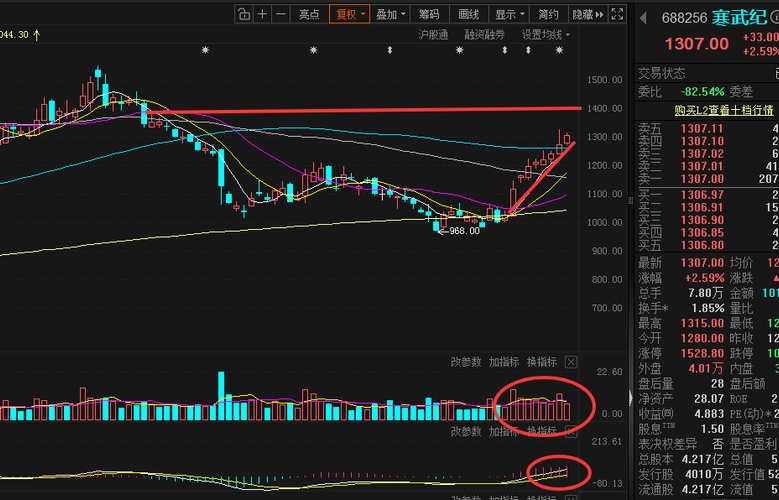
Task: Open the 购买L2查看十档行情 link
Action: (724, 110)
